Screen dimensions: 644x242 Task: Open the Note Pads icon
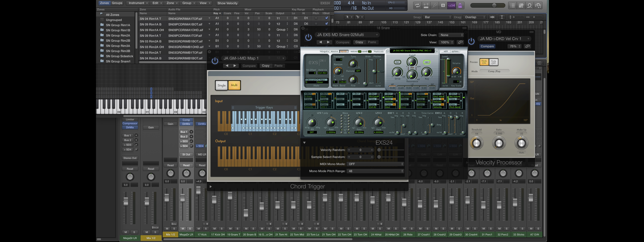point(521,5)
